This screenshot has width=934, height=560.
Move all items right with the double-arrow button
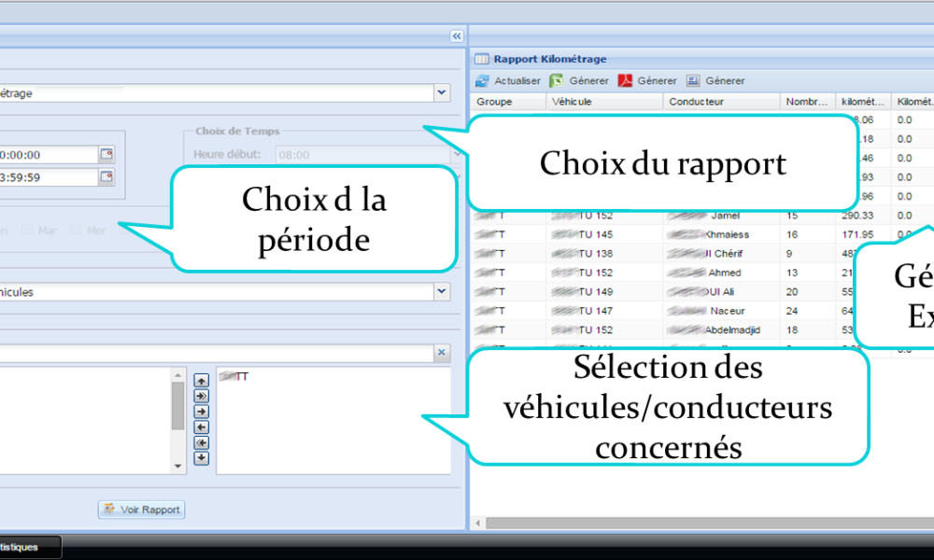(x=201, y=396)
